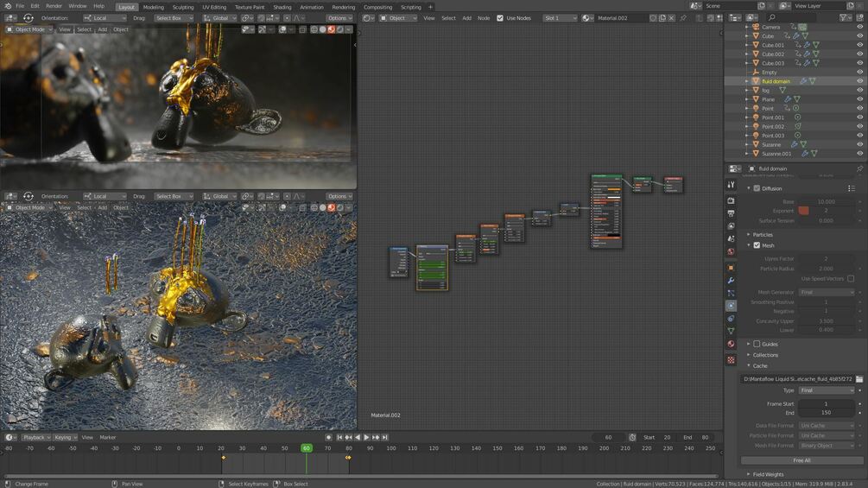The height and width of the screenshot is (488, 868).
Task: Enable the Use Nodes checkbox
Action: (500, 17)
